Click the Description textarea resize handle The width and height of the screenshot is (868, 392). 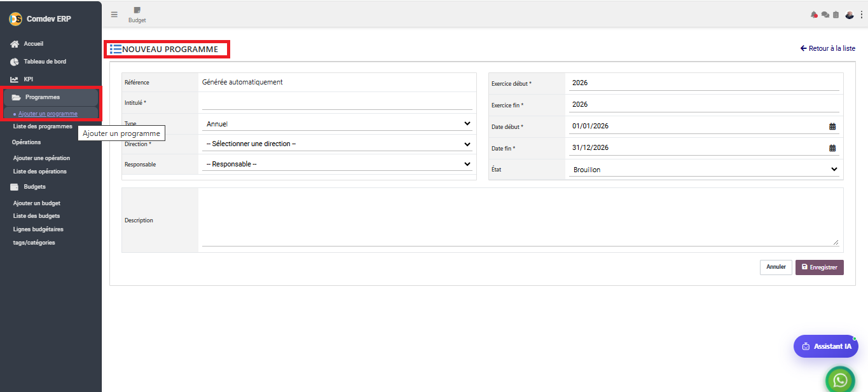click(x=836, y=243)
